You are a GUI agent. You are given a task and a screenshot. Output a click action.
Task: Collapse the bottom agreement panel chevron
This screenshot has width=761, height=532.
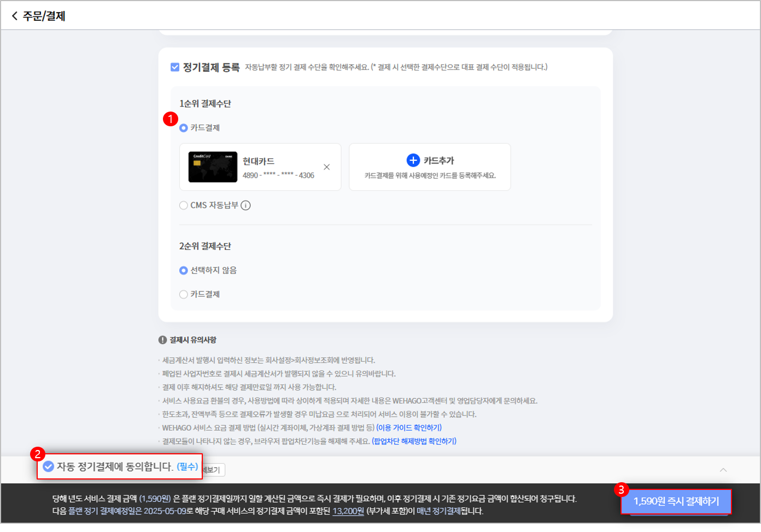723,470
